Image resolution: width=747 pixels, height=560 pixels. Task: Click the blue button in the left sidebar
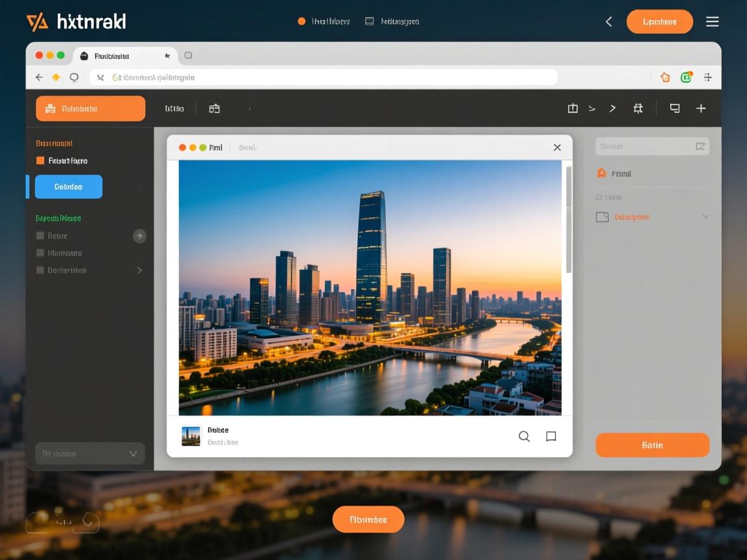tap(68, 187)
